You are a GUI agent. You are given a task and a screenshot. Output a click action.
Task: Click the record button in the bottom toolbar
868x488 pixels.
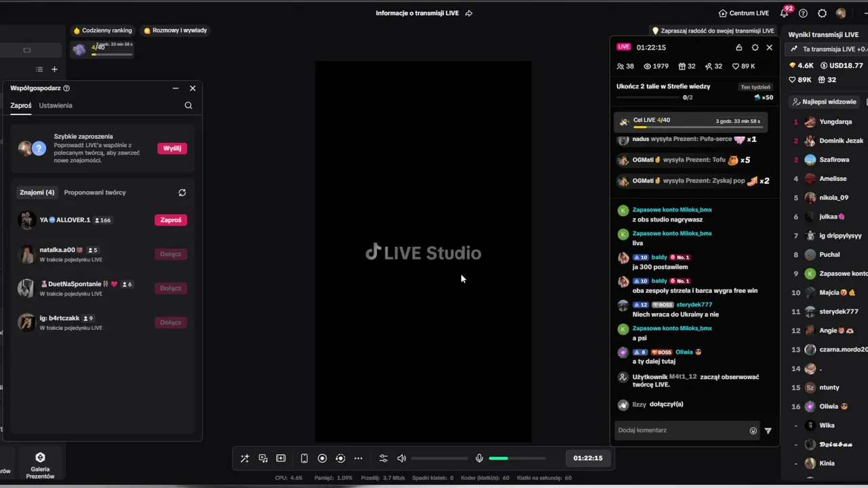tap(322, 458)
